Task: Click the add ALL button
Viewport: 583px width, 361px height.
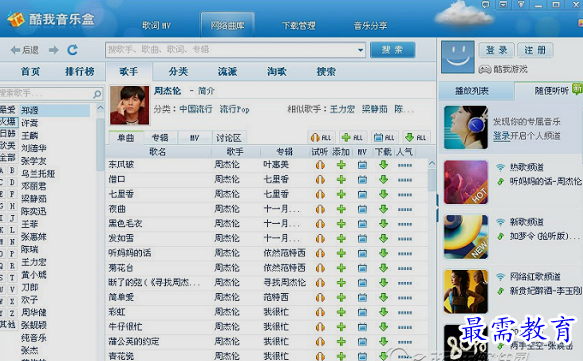Action: coord(353,138)
